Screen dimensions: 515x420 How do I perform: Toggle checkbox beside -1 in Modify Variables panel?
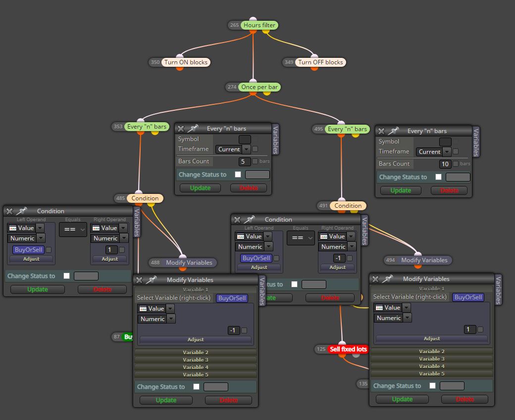pos(244,330)
